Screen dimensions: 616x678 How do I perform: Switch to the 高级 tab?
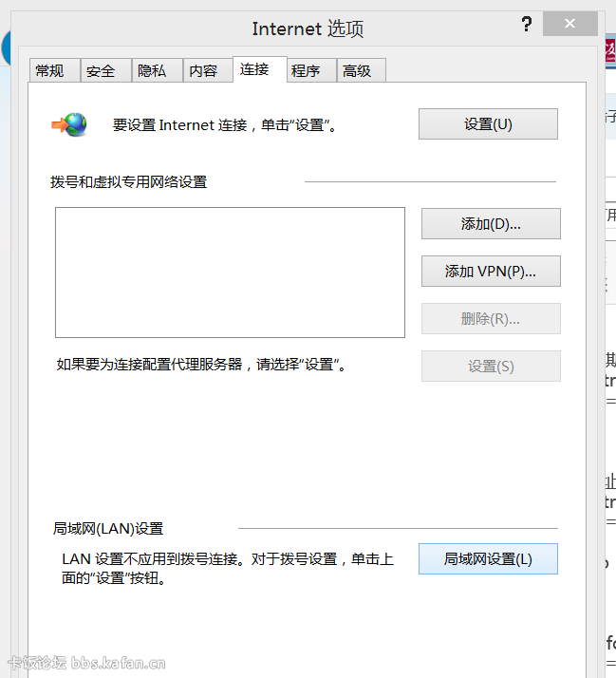(x=361, y=70)
